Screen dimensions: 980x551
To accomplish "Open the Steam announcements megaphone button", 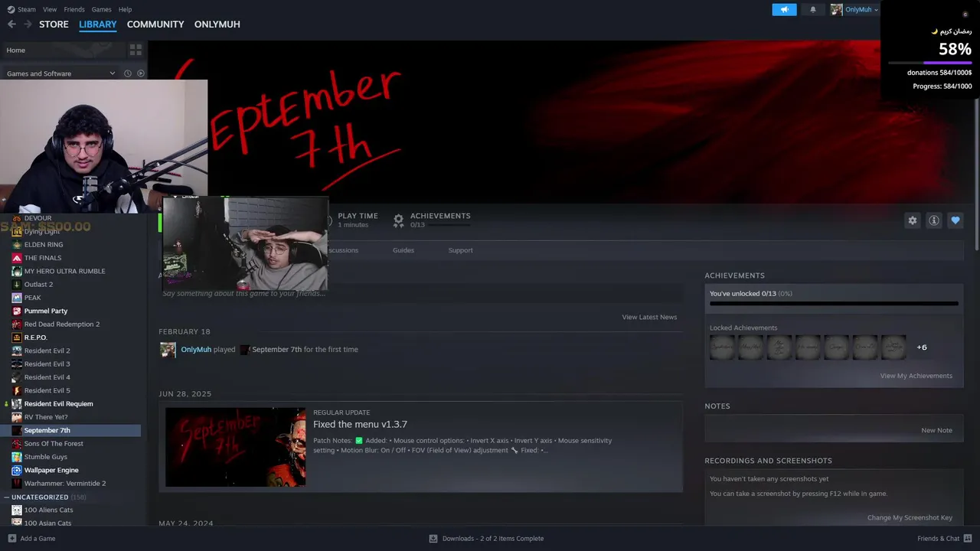I will 784,9.
